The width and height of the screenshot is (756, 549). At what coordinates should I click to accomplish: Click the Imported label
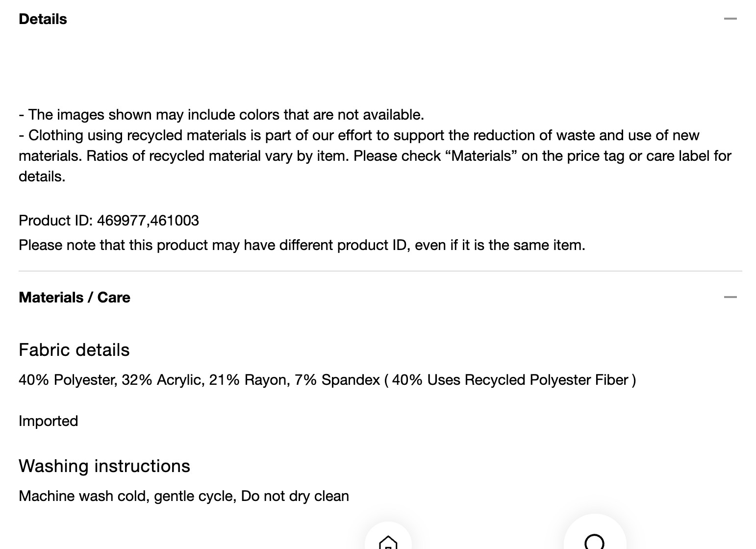(x=48, y=421)
